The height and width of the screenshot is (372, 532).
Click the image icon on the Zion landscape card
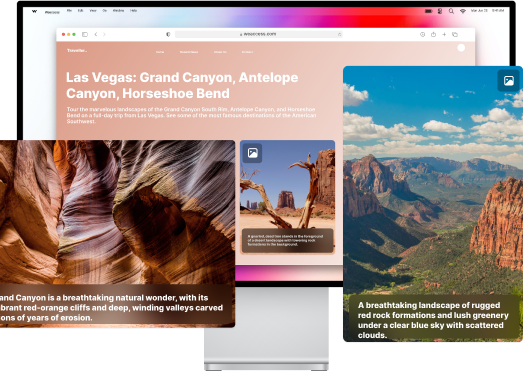tap(508, 81)
